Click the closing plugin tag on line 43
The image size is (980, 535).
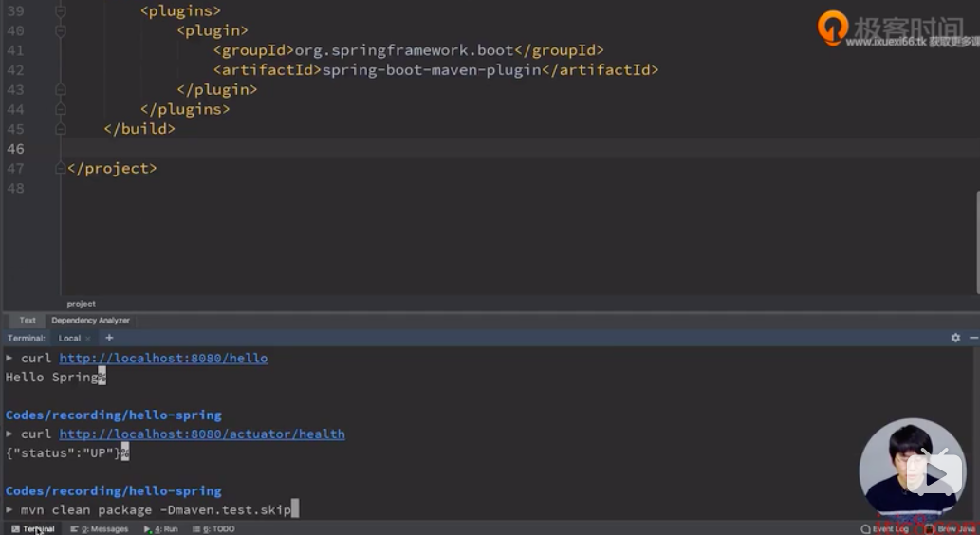point(217,89)
